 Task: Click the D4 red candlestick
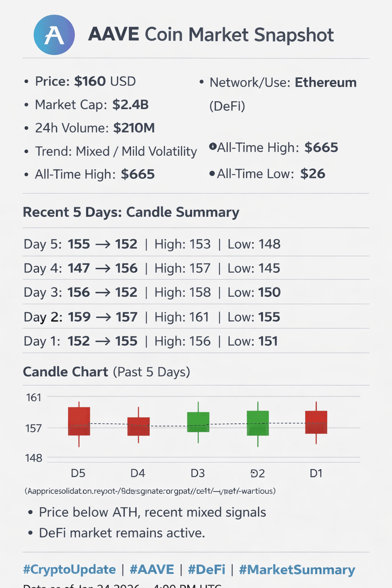pos(138,426)
